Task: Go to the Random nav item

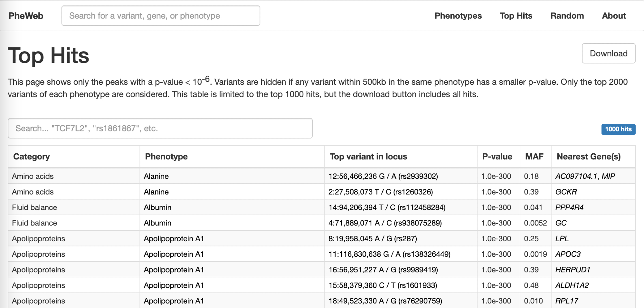Action: [x=567, y=16]
